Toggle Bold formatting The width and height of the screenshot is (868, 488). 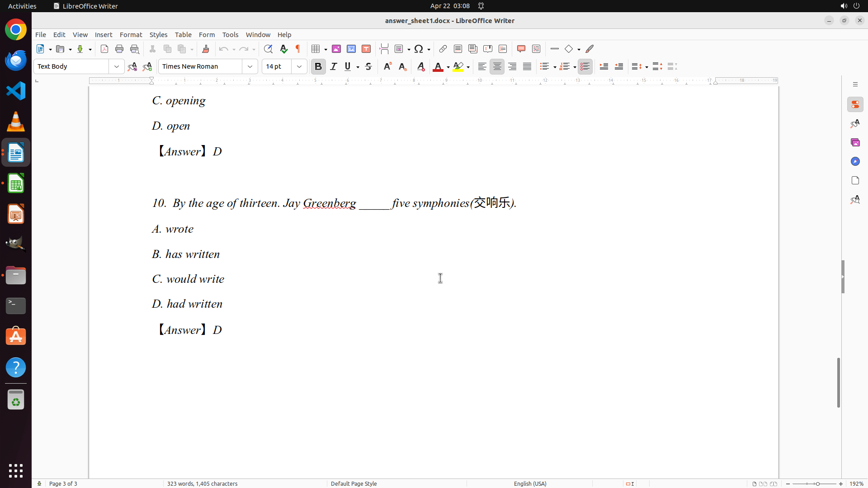coord(318,66)
